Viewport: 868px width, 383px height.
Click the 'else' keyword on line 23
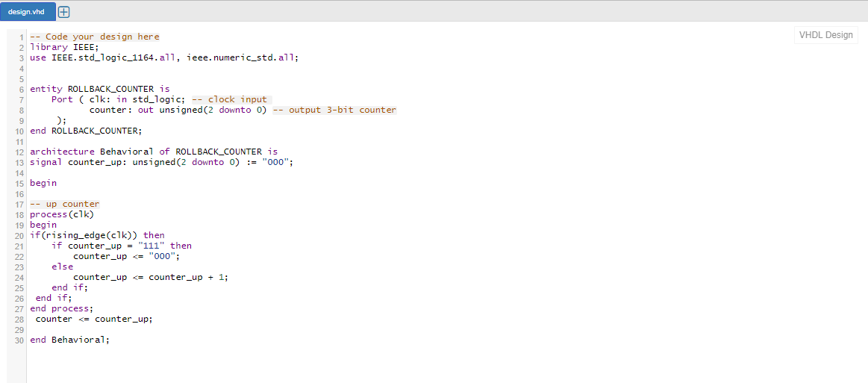pos(62,267)
